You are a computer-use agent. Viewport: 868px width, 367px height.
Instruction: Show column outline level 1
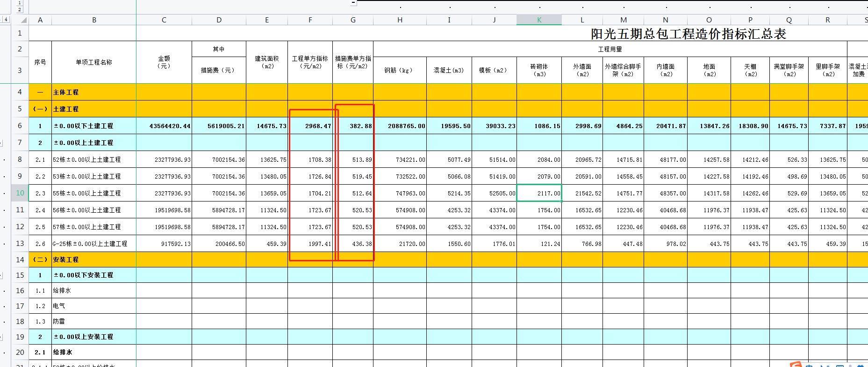coord(20,3)
